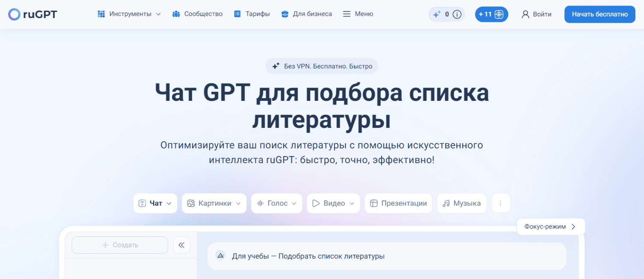Click the ruGPT logo
644x279 pixels.
(x=33, y=14)
